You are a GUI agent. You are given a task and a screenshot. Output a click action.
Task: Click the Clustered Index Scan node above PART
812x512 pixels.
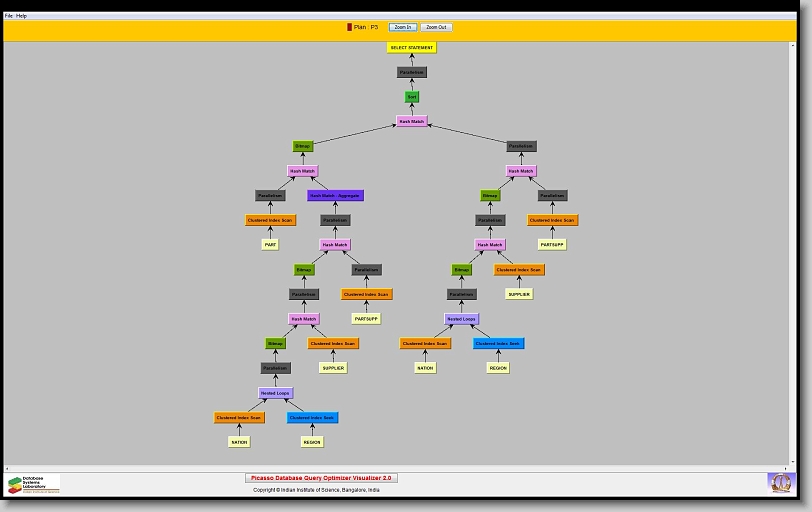[x=270, y=220]
